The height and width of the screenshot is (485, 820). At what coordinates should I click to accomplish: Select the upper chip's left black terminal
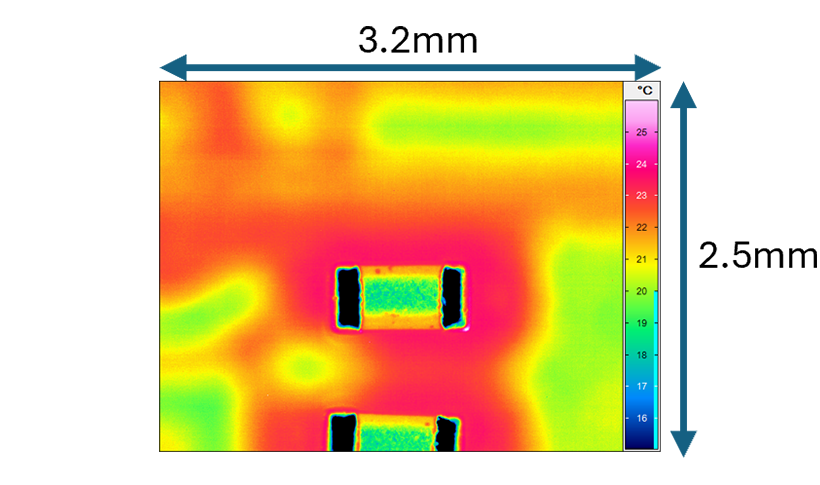(347, 297)
